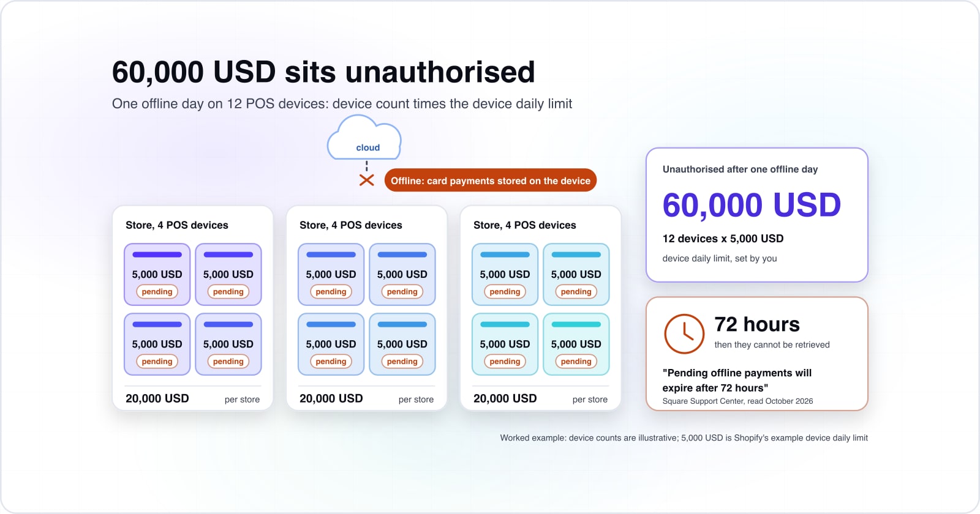Click "Store, 4 POS devices" title of the leftmost purple store card

(x=177, y=225)
